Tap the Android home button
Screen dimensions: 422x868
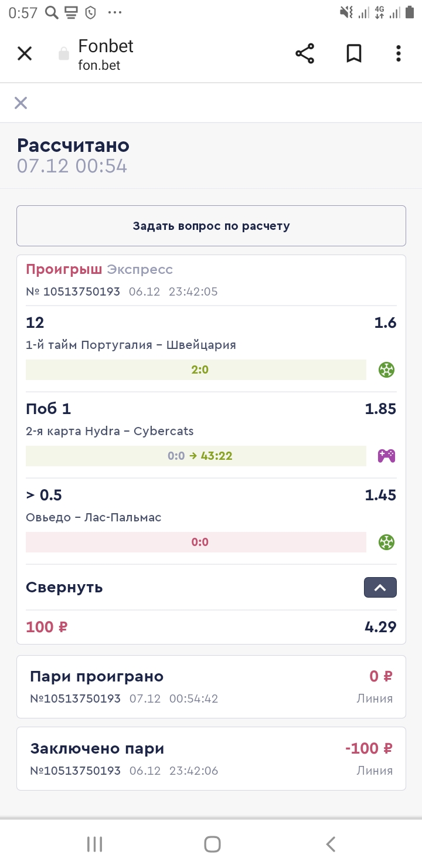(x=212, y=845)
